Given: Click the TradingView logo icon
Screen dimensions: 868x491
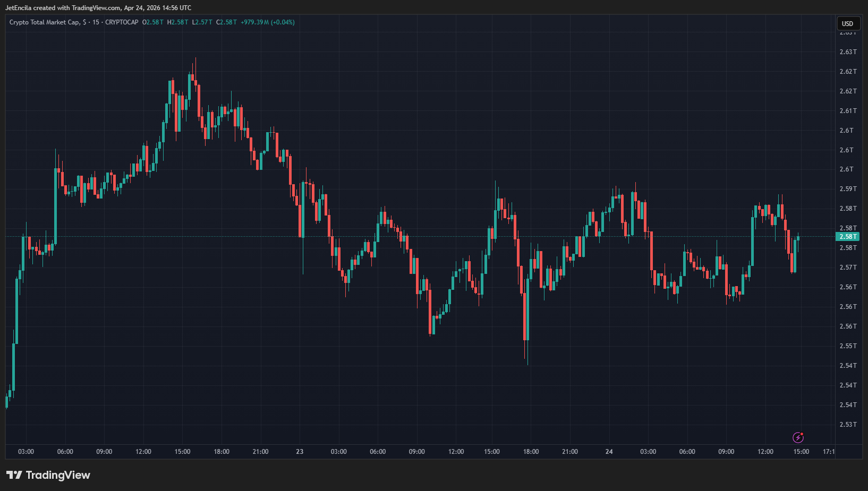Looking at the screenshot, I should [14, 475].
